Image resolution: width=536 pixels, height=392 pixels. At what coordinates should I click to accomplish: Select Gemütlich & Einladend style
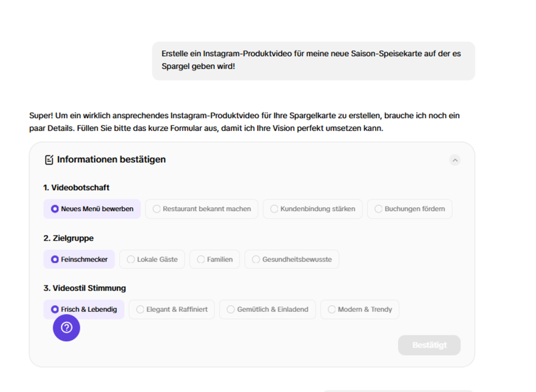click(267, 309)
